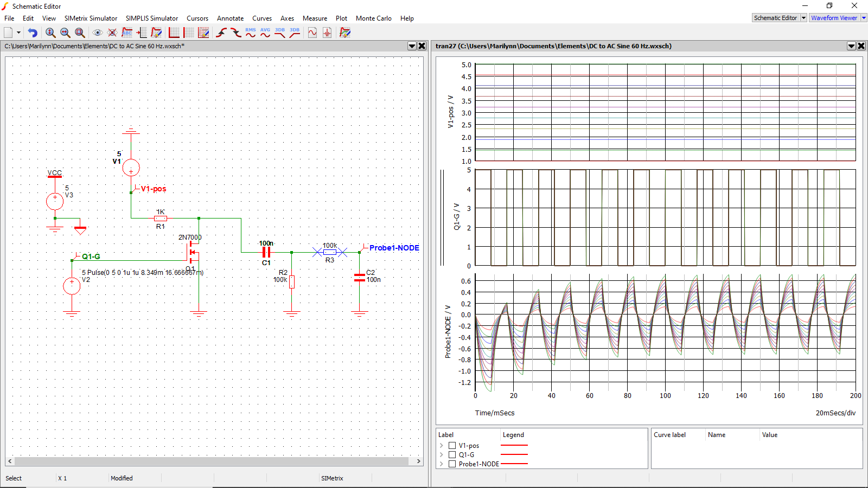Tick the Q1-G curve checkbox
868x488 pixels.
[452, 455]
